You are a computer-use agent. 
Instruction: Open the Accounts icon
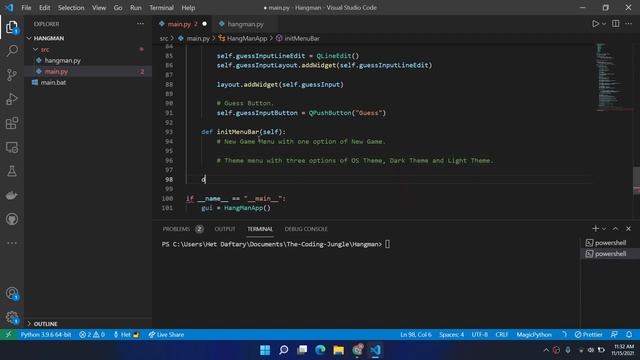(12, 293)
